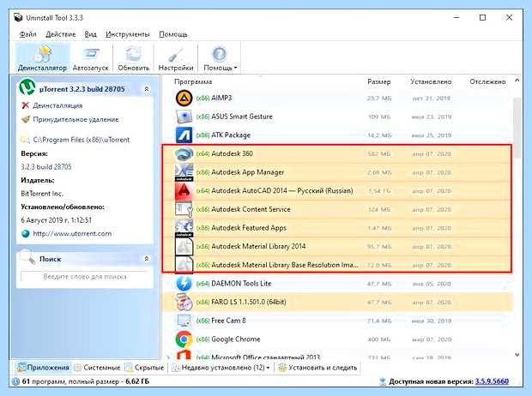Click the ASUS Smart Gesture icon
Image resolution: width=532 pixels, height=396 pixels.
click(x=184, y=117)
